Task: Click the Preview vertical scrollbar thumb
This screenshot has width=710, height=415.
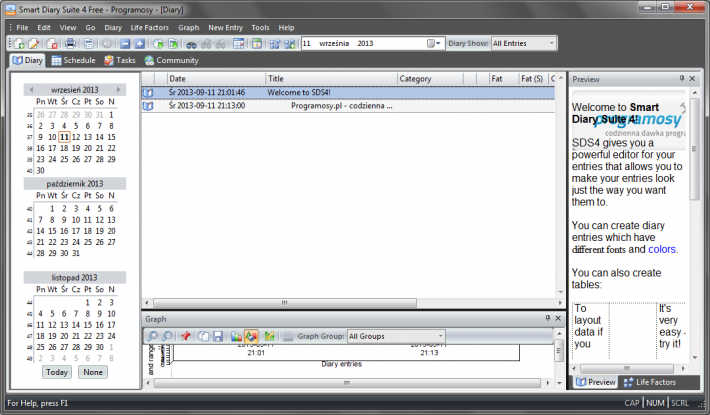Action: [695, 149]
